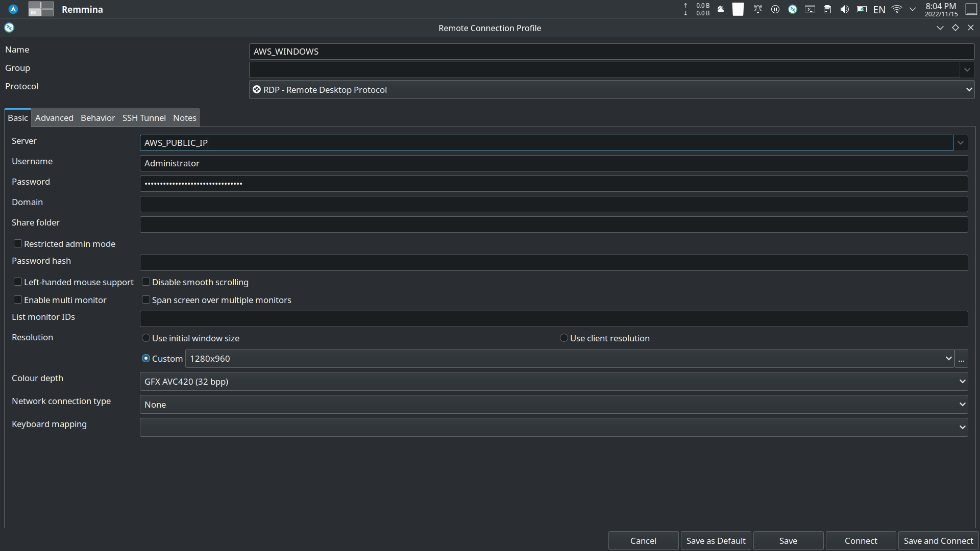This screenshot has height=551, width=980.
Task: Open the Colour depth dropdown
Action: coord(554,382)
